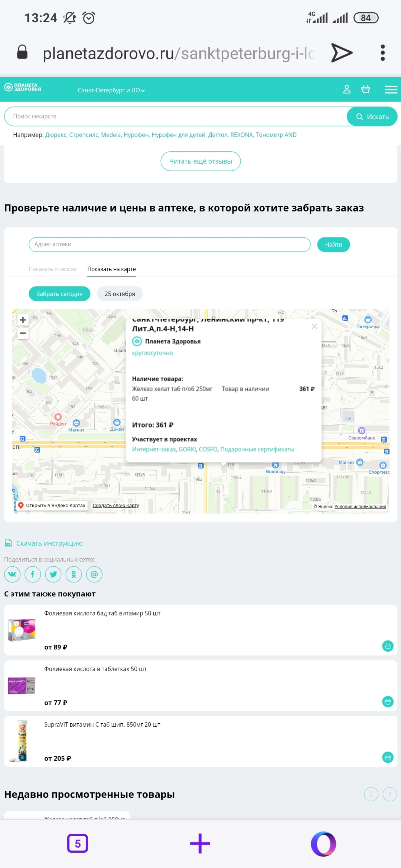Zoom out on the map
401x868 pixels.
coord(23,333)
